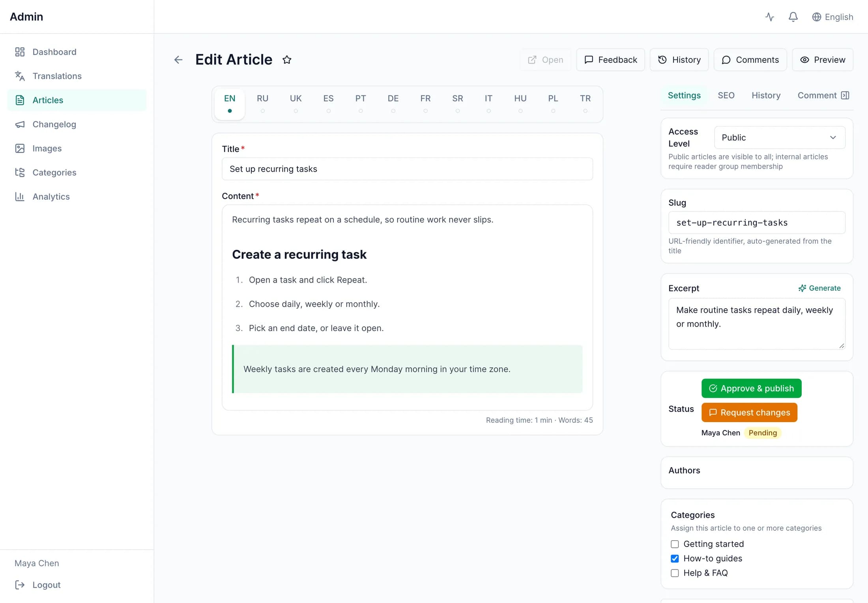Click the Slug input field
Screen dimensions: 868x603
tap(757, 223)
